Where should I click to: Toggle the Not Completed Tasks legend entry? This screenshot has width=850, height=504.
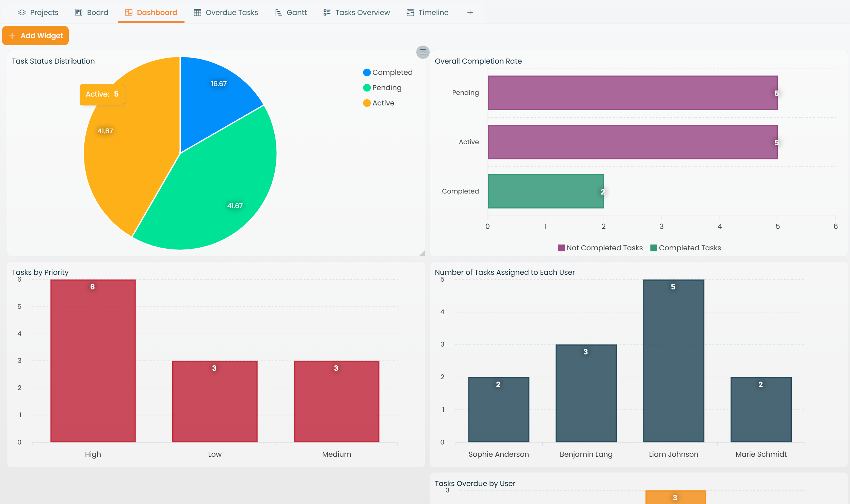(x=600, y=248)
